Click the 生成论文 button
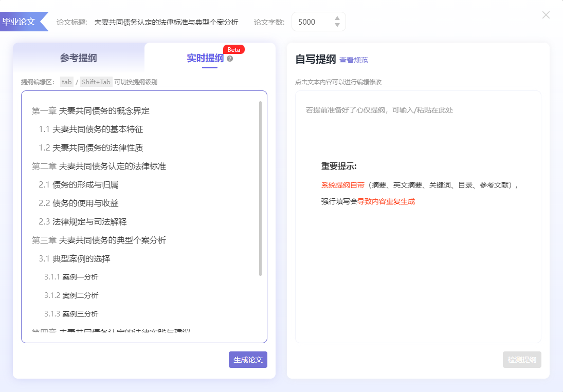This screenshot has height=392, width=563. point(248,359)
